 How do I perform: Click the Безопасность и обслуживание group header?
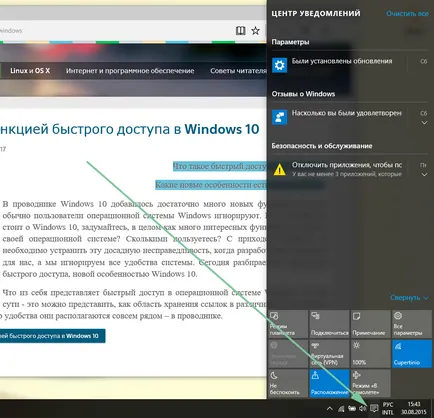322,146
